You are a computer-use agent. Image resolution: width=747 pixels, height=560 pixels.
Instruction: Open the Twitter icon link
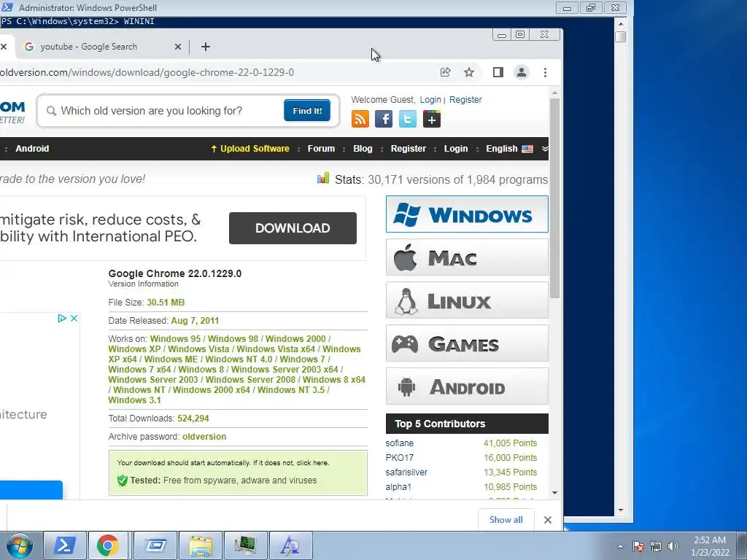pyautogui.click(x=407, y=119)
